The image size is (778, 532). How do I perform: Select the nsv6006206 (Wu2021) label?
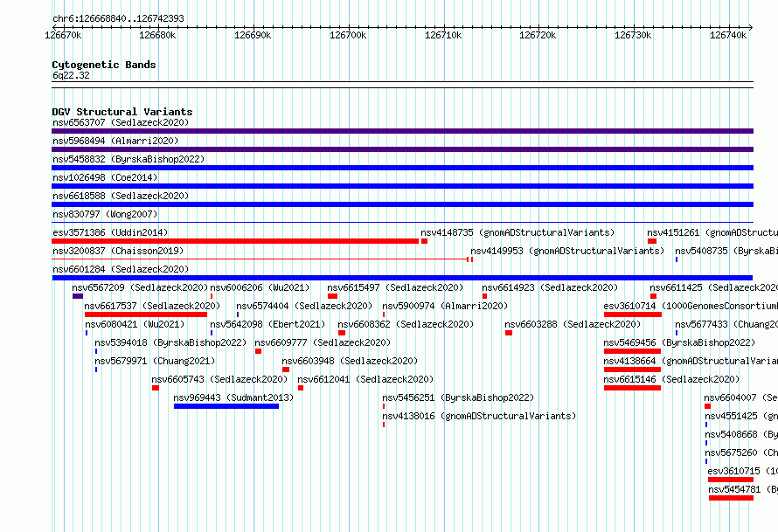pos(260,287)
